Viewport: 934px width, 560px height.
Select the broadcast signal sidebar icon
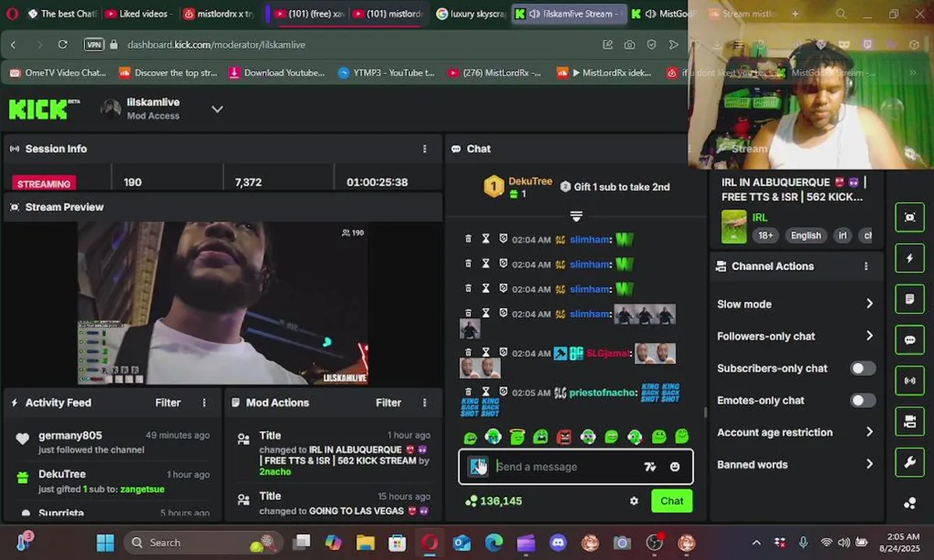(910, 381)
